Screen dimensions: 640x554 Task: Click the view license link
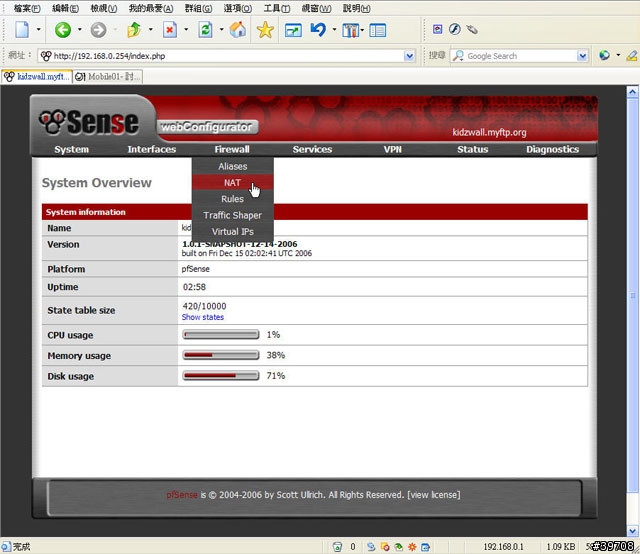(434, 495)
